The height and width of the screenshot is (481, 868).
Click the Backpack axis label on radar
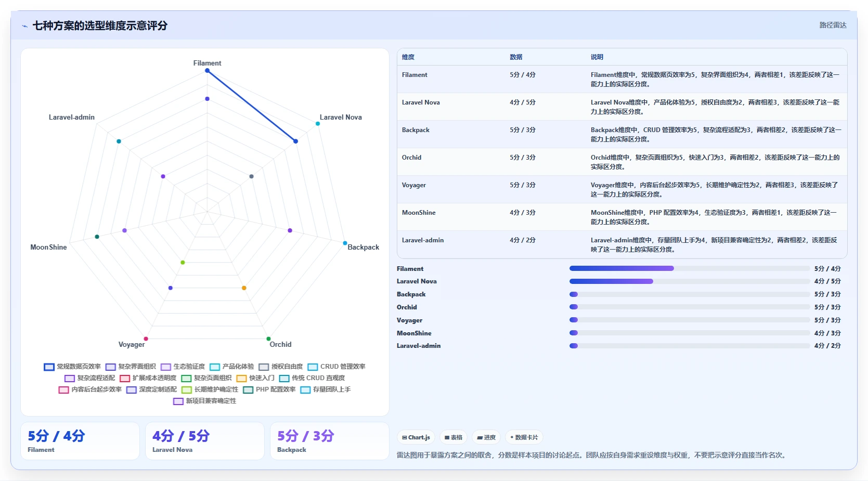(x=363, y=248)
